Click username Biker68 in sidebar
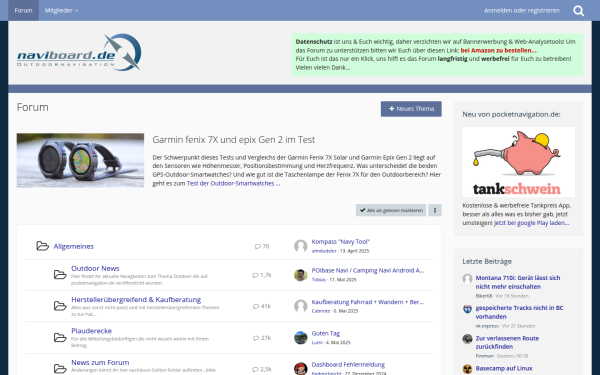Image resolution: width=600 pixels, height=375 pixels. [x=484, y=296]
